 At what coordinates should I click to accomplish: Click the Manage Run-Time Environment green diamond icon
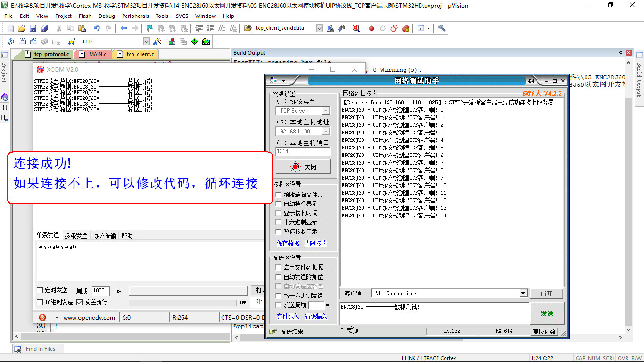point(194,41)
